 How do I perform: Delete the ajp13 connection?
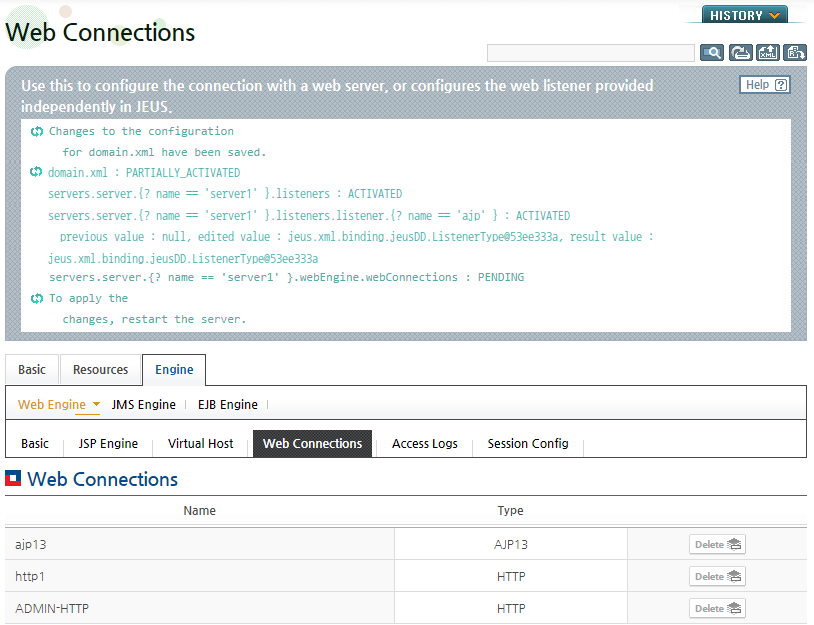coord(717,544)
